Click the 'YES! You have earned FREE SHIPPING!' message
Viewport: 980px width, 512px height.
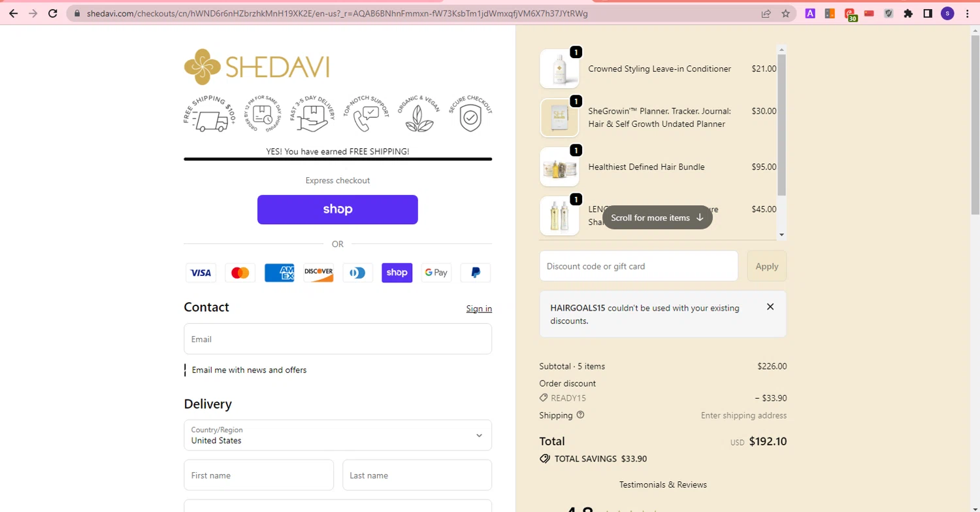pyautogui.click(x=338, y=152)
